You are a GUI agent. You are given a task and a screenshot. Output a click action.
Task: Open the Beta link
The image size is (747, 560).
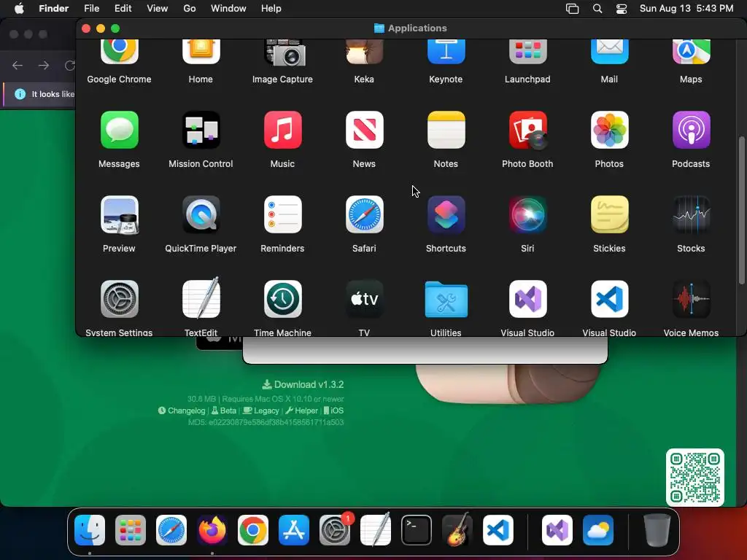click(224, 411)
